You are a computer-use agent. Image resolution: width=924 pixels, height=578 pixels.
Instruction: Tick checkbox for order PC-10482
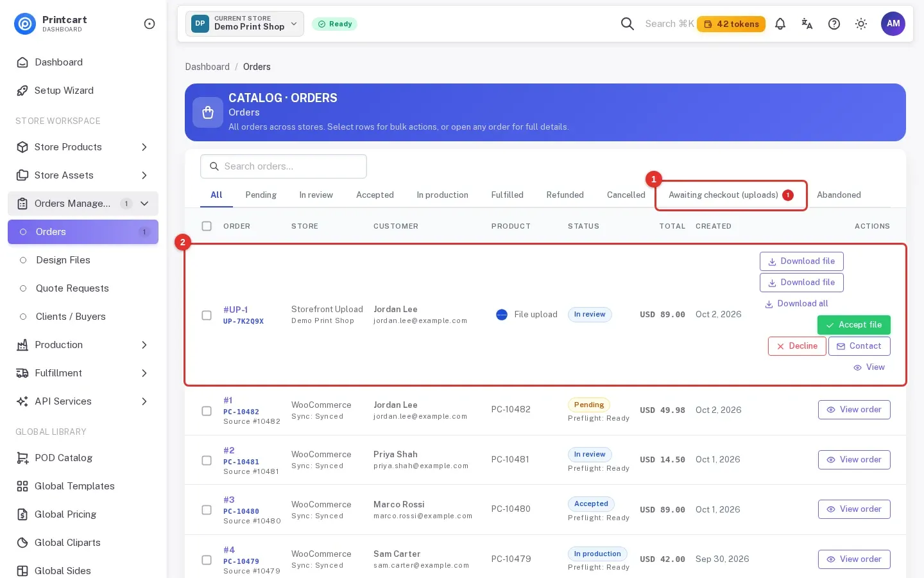tap(207, 411)
